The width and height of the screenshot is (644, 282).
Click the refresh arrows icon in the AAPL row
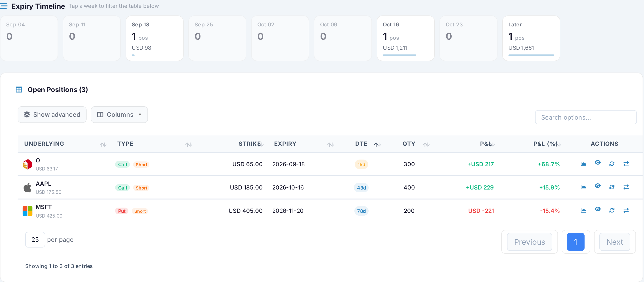[612, 187]
